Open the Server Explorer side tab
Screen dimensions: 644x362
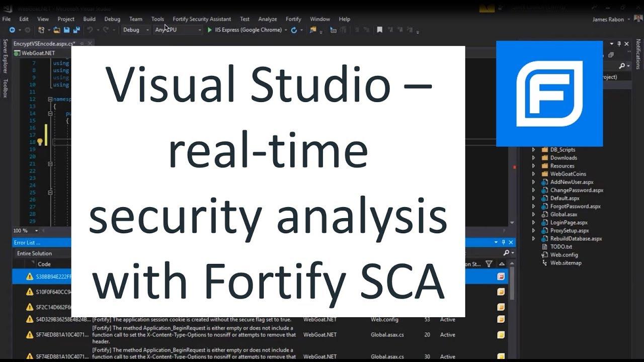pyautogui.click(x=5, y=56)
